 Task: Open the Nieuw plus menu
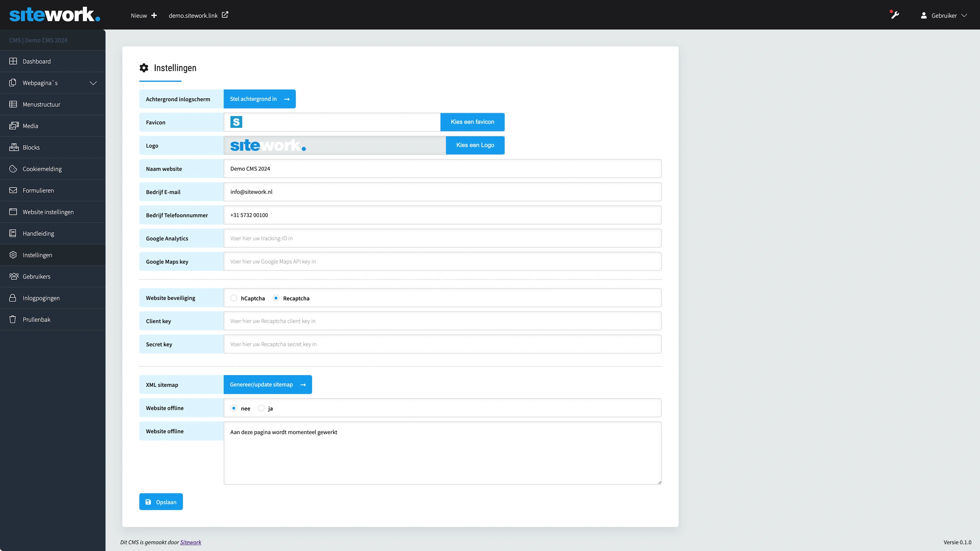pos(144,16)
